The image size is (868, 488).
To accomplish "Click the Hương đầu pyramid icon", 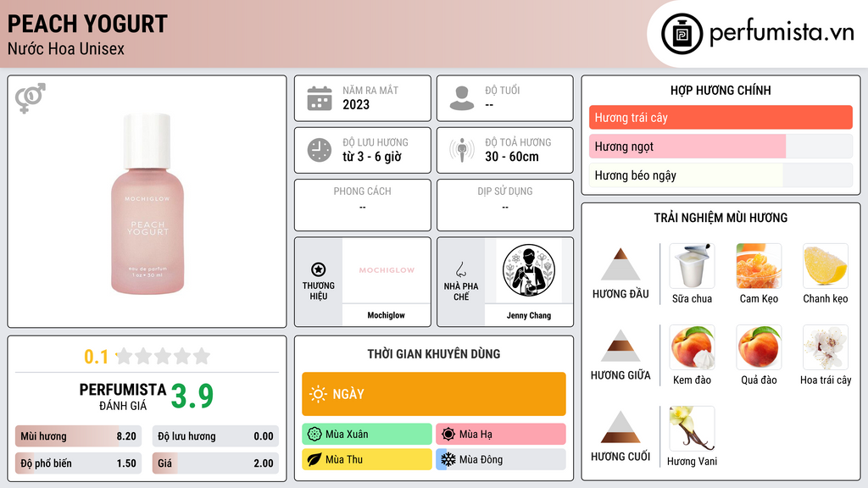I will point(620,264).
